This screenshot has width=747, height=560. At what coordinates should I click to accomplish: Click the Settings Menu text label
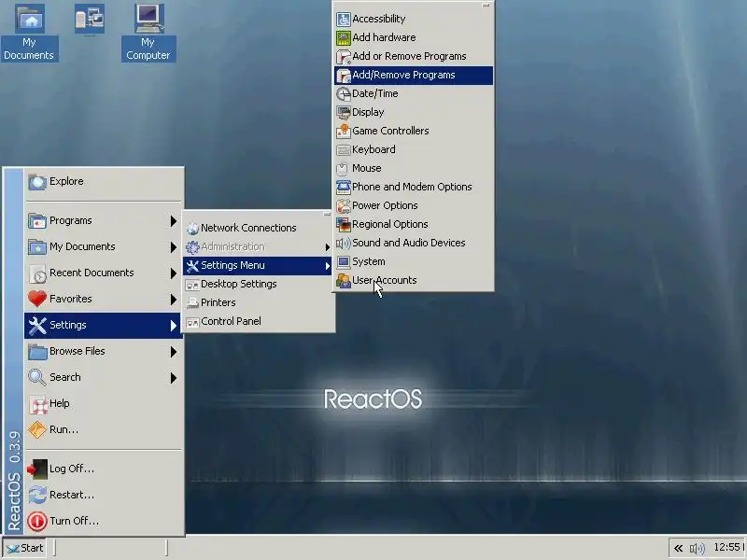point(233,266)
